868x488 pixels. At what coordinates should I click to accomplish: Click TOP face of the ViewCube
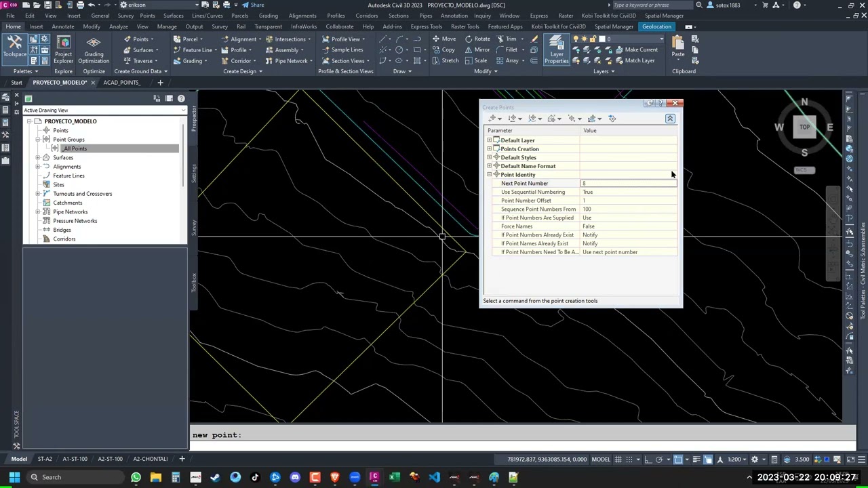tap(804, 127)
